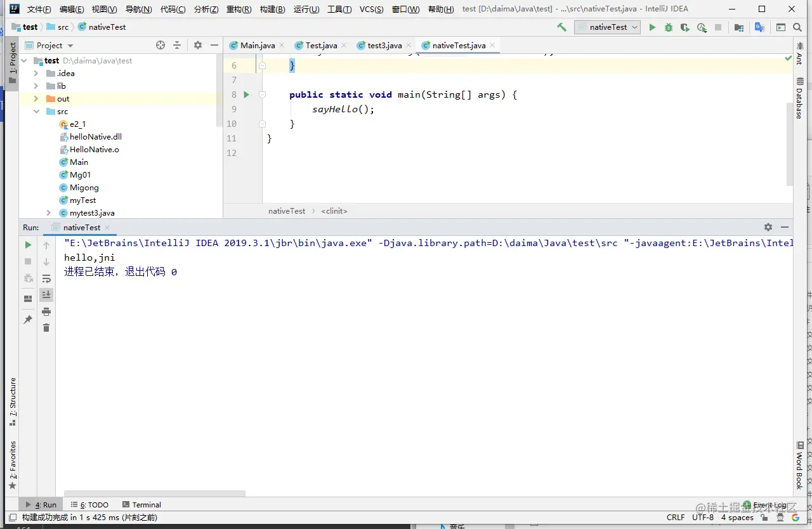This screenshot has height=529, width=812.
Task: Expand the .idea folder
Action: 36,74
